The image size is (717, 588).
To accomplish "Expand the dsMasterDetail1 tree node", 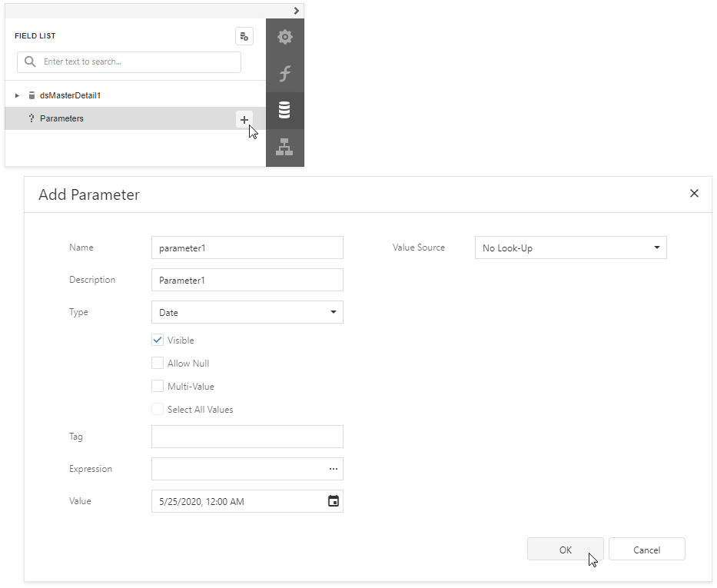I will coord(17,95).
